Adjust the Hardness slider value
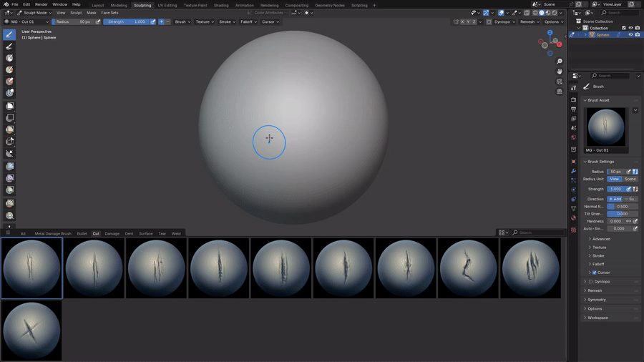 tap(615, 221)
